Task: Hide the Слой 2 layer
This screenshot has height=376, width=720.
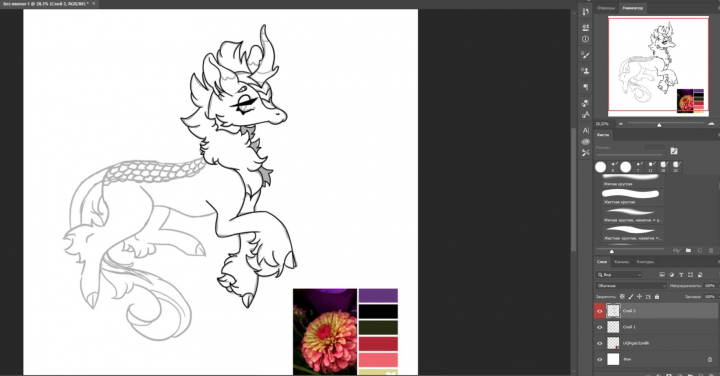Action: coord(599,311)
